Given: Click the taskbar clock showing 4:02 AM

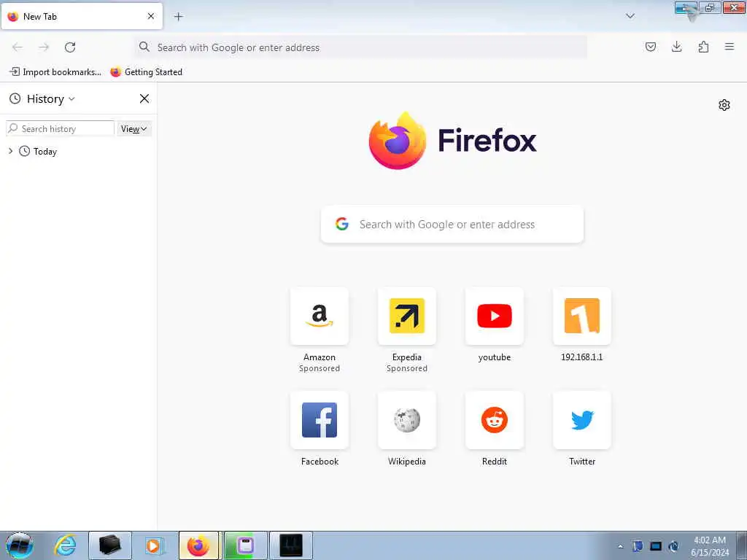Looking at the screenshot, I should pos(709,546).
